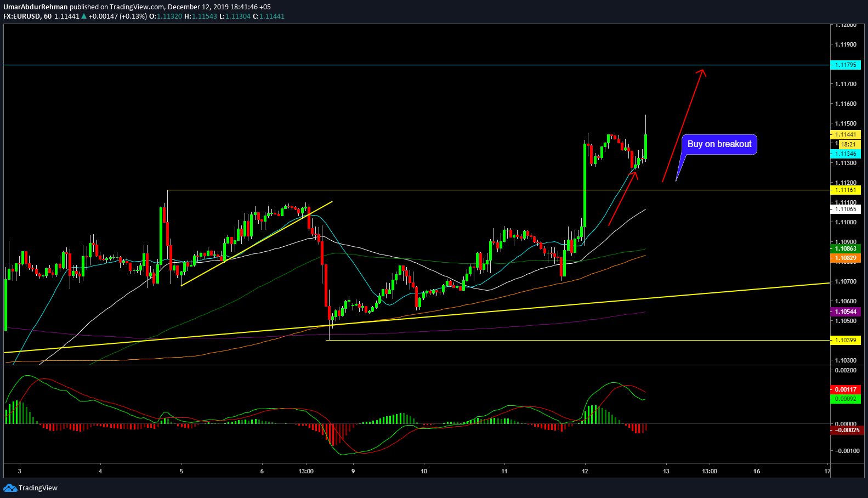868x498 pixels.
Task: Click the low price value L:1.11304
Action: tap(235, 16)
